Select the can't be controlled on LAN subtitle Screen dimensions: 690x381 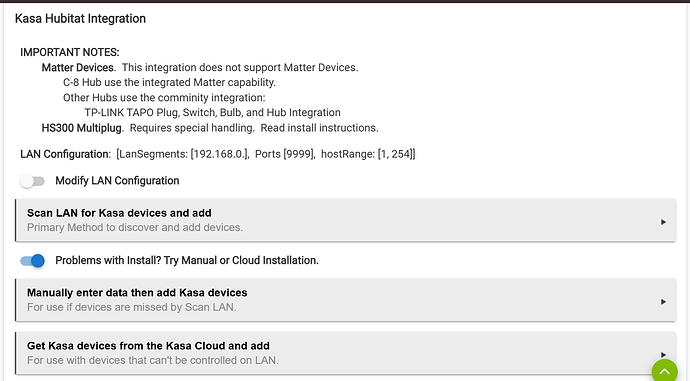click(x=153, y=360)
